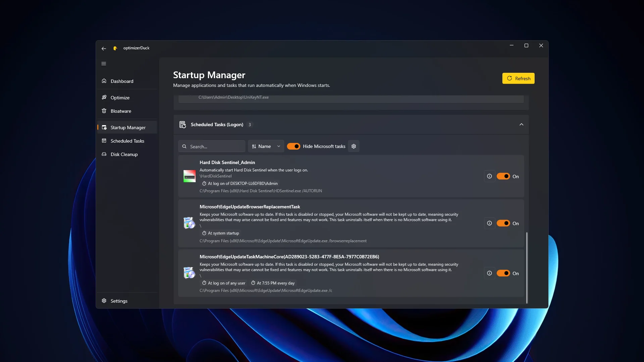Open the Name sort dropdown
The width and height of the screenshot is (644, 362).
click(266, 146)
